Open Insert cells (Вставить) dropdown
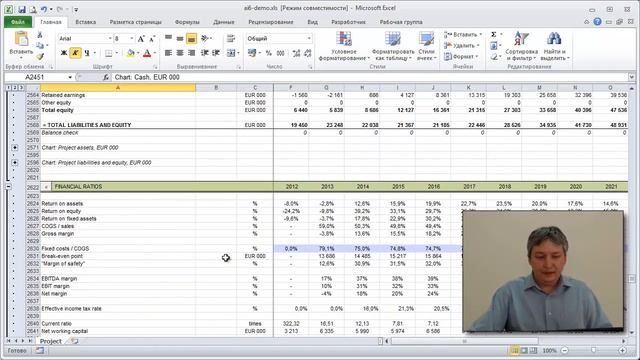The height and width of the screenshot is (360, 640). 463,35
